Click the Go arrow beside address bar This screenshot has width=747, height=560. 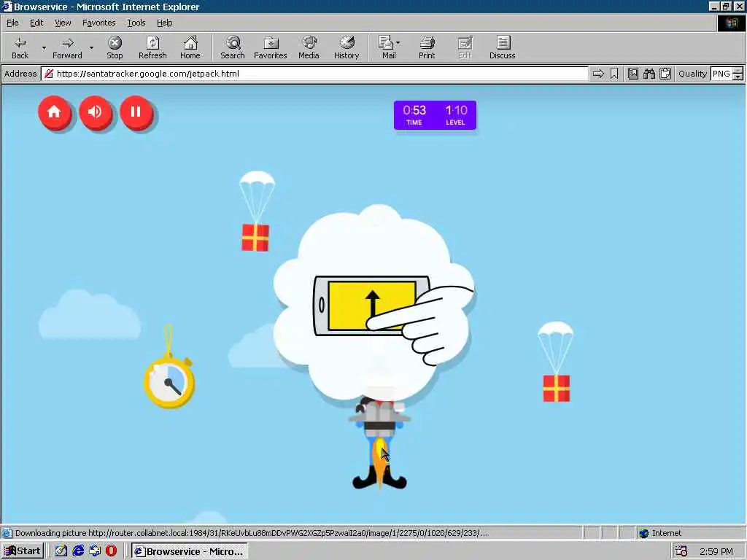click(x=598, y=74)
